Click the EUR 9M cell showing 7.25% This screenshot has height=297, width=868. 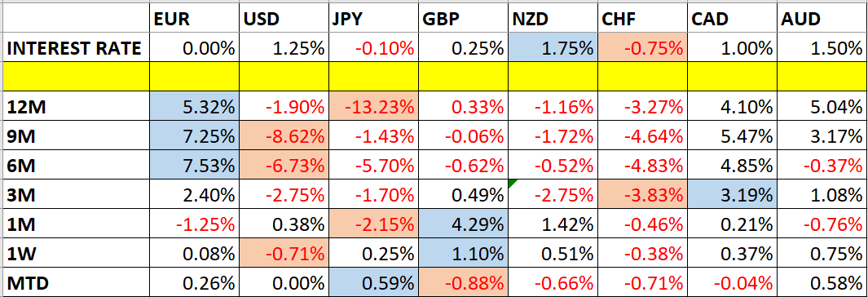pyautogui.click(x=194, y=135)
